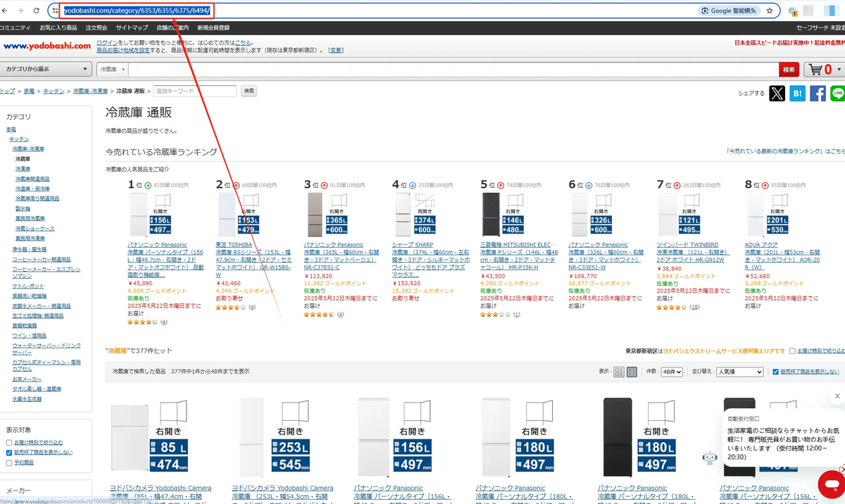845x504 pixels.
Task: Select 冷凍庫 in category sidebar
Action: tap(23, 169)
